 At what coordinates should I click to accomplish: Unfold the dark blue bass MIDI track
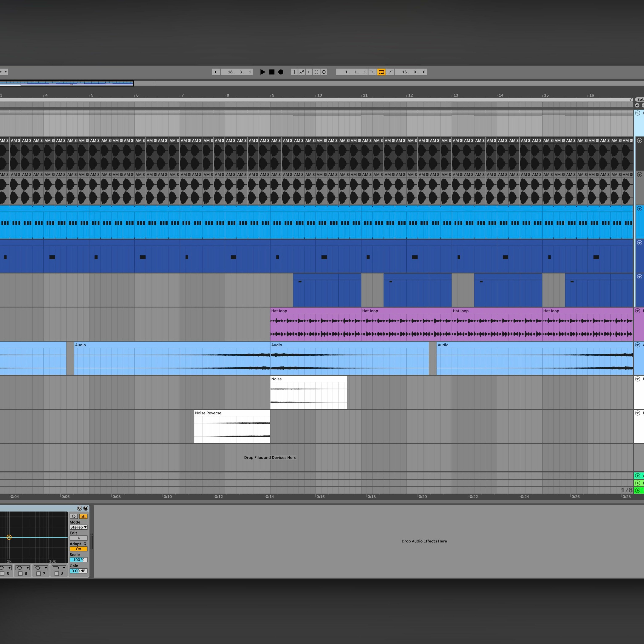click(639, 243)
